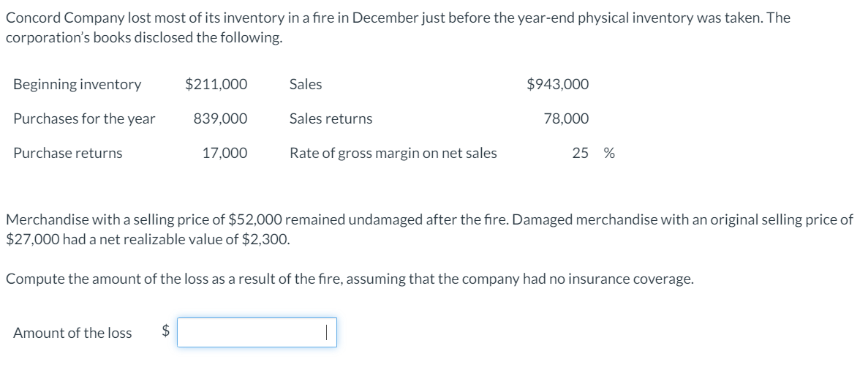This screenshot has width=868, height=373.
Task: Click the Rate of gross margin label
Action: point(393,153)
